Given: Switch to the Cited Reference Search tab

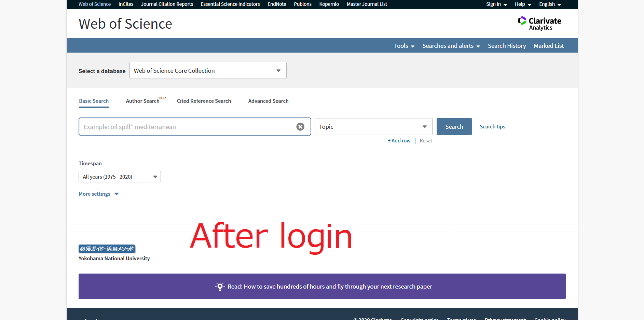Looking at the screenshot, I should click(204, 101).
